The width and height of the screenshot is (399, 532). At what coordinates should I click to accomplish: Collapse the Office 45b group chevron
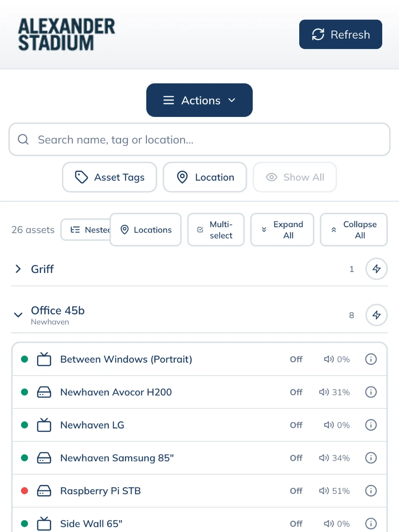[x=18, y=314]
